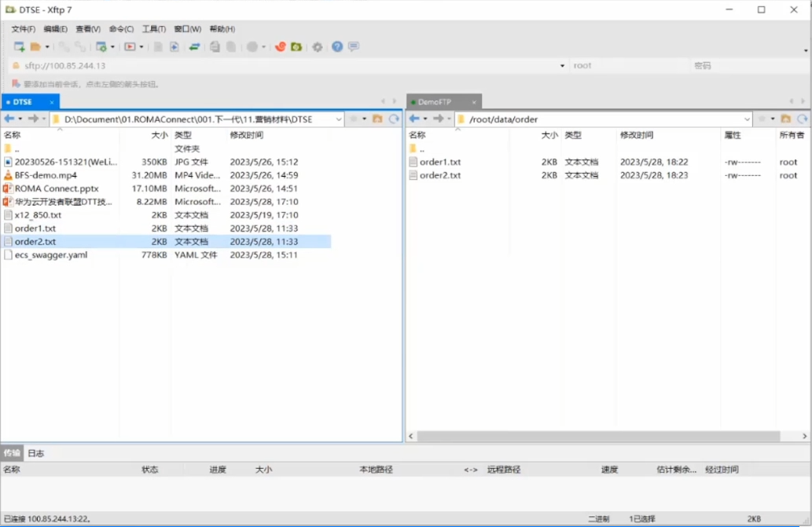Sort remote files by 修改时间 column

[637, 135]
